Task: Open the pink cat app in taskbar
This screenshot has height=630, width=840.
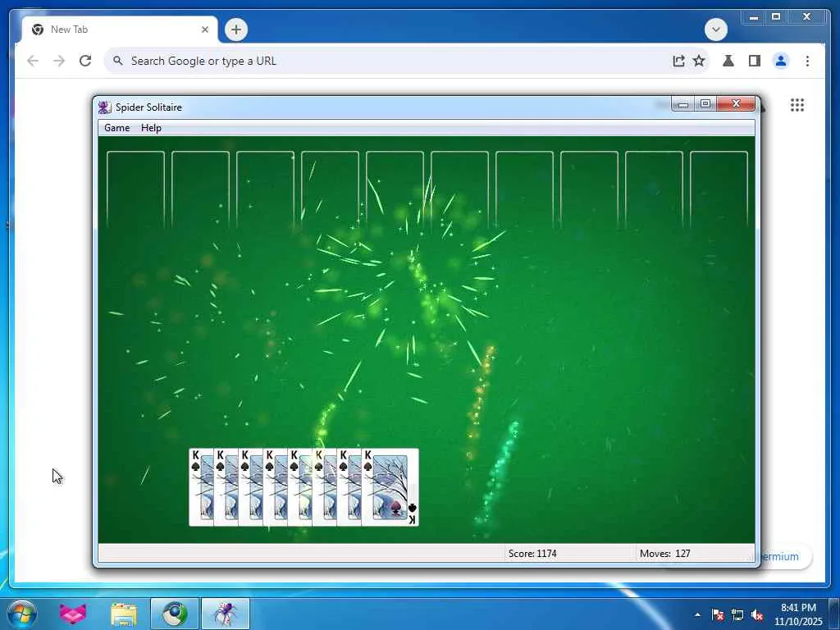Action: [x=72, y=614]
